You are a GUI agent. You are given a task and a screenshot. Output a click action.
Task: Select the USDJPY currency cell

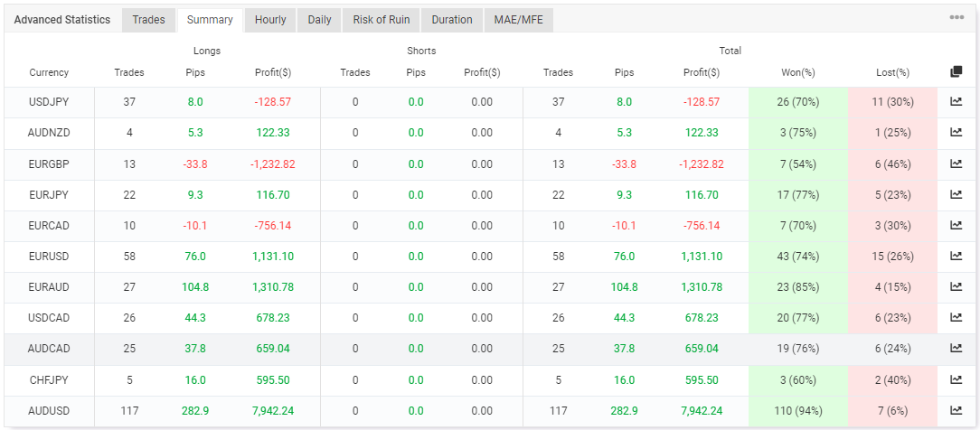click(49, 102)
